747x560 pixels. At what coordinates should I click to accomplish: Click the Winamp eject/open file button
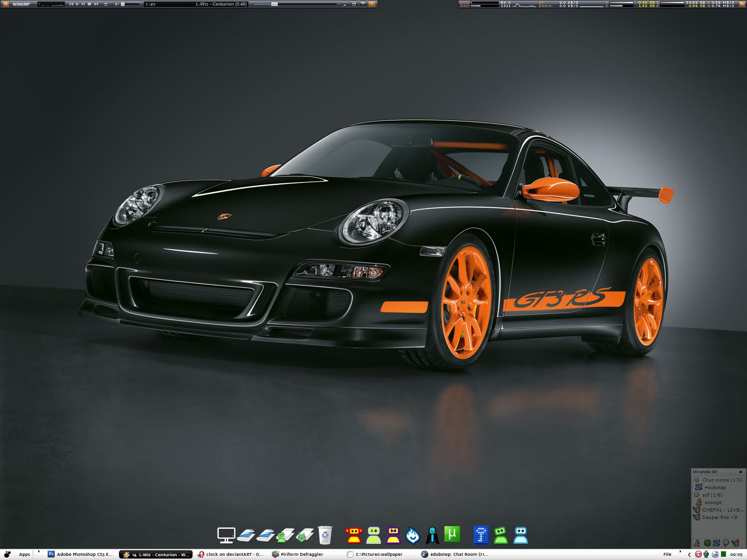click(106, 4)
